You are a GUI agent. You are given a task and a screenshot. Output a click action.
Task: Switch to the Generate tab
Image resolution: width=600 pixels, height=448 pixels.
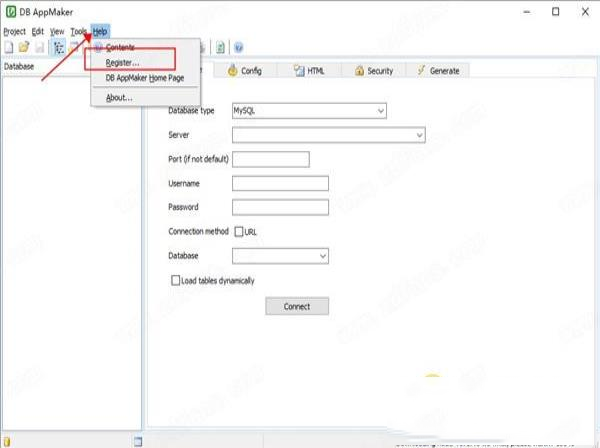tap(438, 71)
